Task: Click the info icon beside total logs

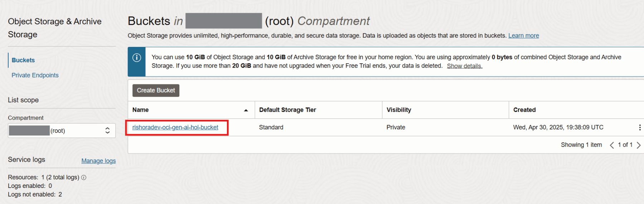Action: click(x=84, y=178)
